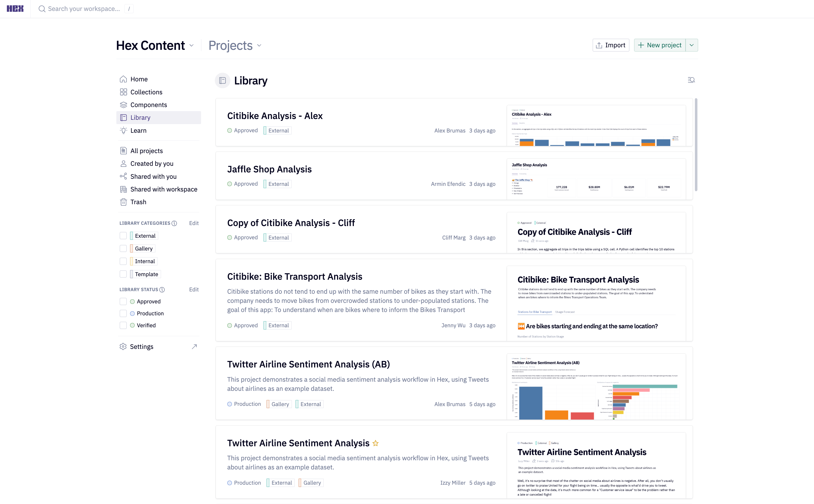Click the Gallery tag on Twitter Airline (AB)

(279, 404)
